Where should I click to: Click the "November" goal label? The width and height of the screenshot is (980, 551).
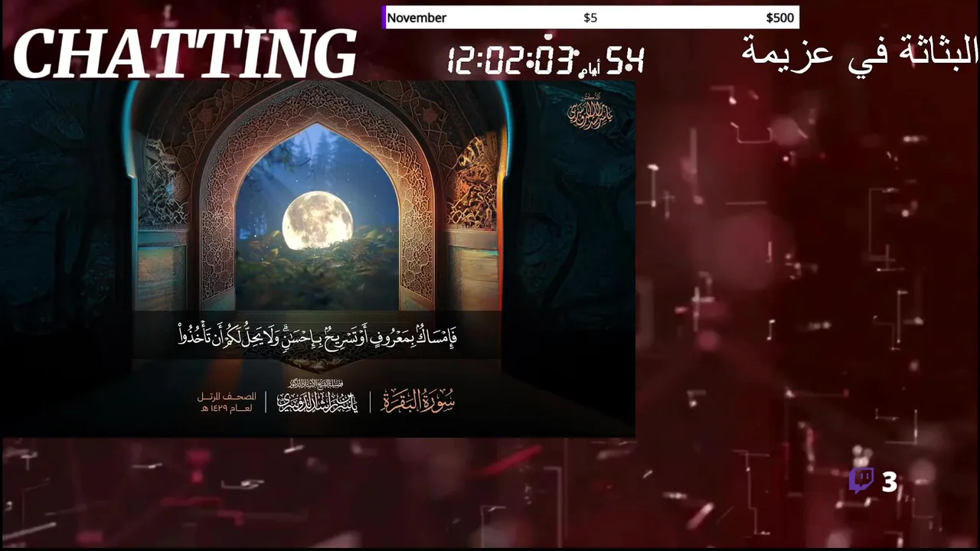pos(416,18)
